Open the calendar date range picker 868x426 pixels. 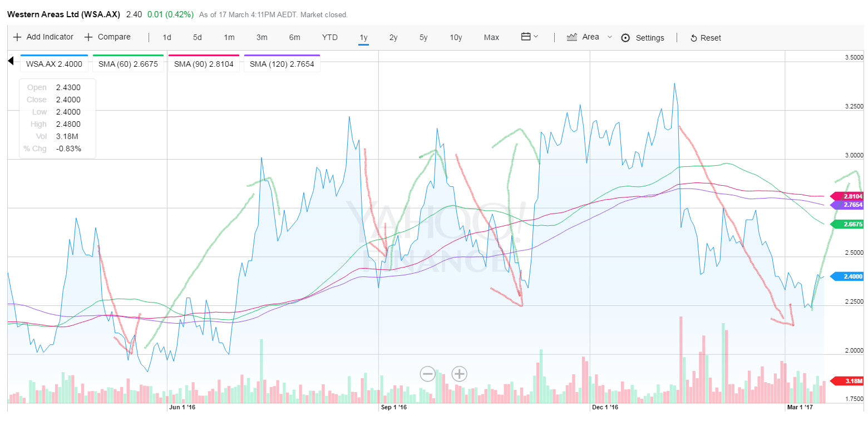click(x=526, y=37)
